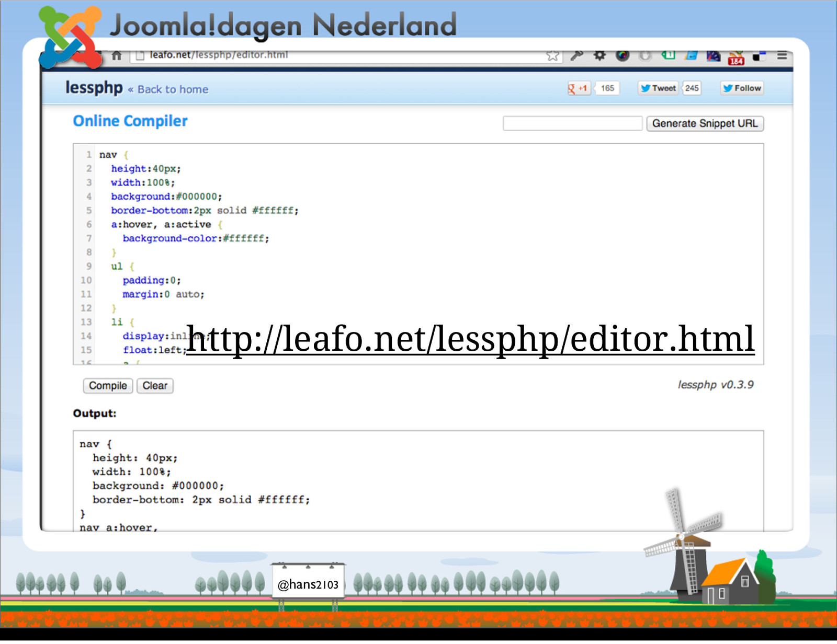Click the grey hand-shaped extension
This screenshot has width=837, height=644.
[646, 55]
